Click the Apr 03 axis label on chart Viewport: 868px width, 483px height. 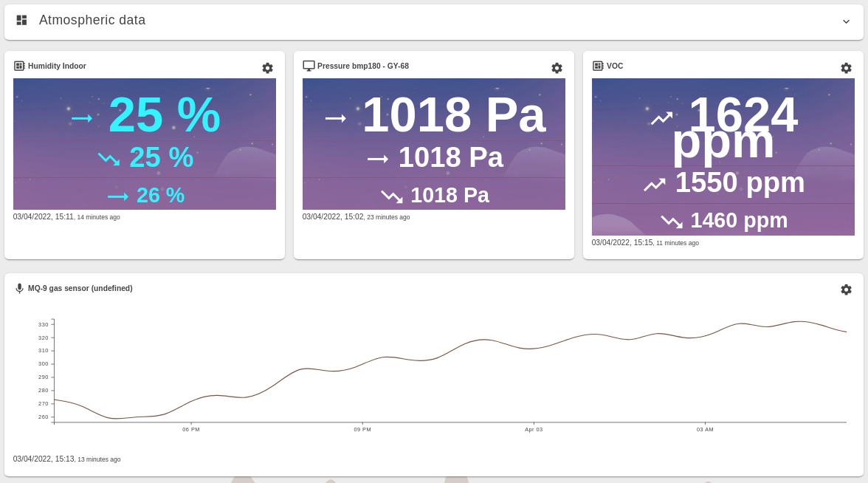pos(534,429)
